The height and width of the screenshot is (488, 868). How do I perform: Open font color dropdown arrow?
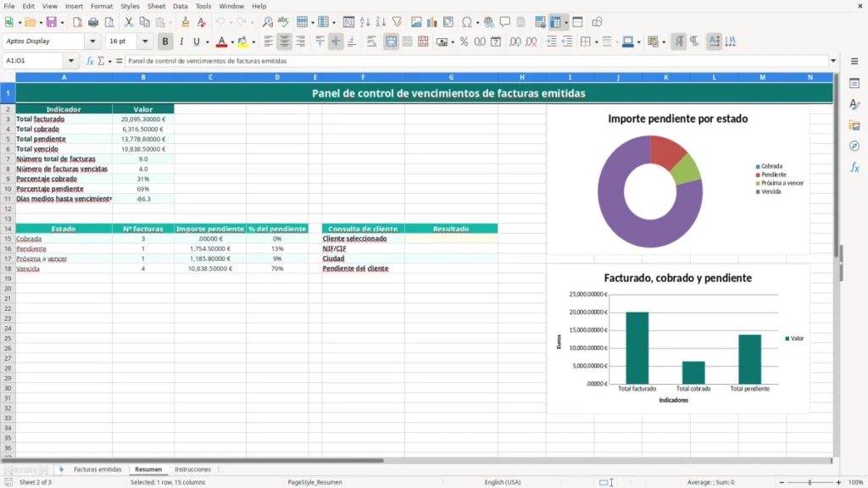tap(232, 42)
